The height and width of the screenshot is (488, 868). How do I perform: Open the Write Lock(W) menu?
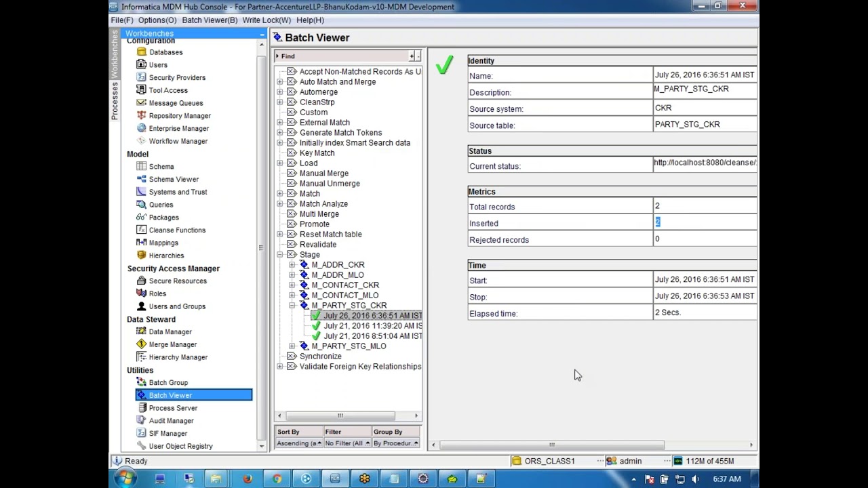pos(267,20)
